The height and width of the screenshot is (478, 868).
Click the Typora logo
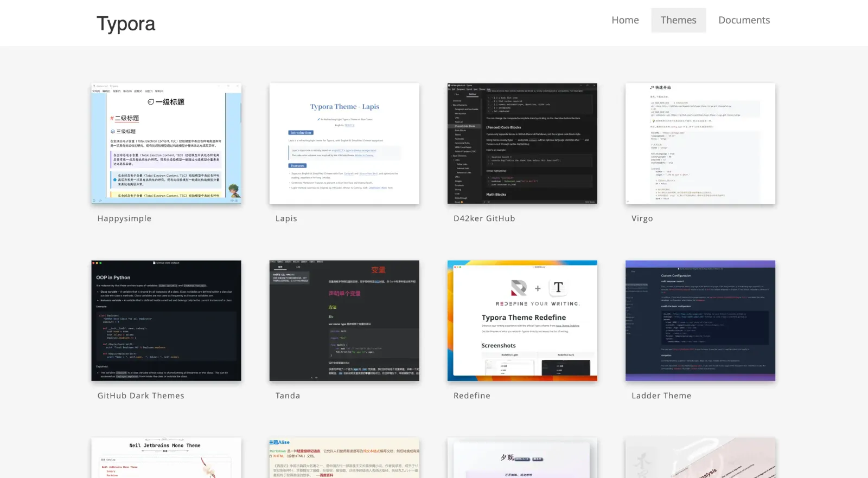[126, 24]
